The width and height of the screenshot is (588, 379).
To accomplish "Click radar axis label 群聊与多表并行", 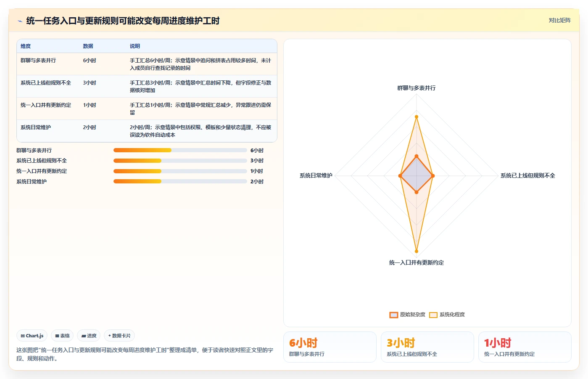I will [417, 88].
